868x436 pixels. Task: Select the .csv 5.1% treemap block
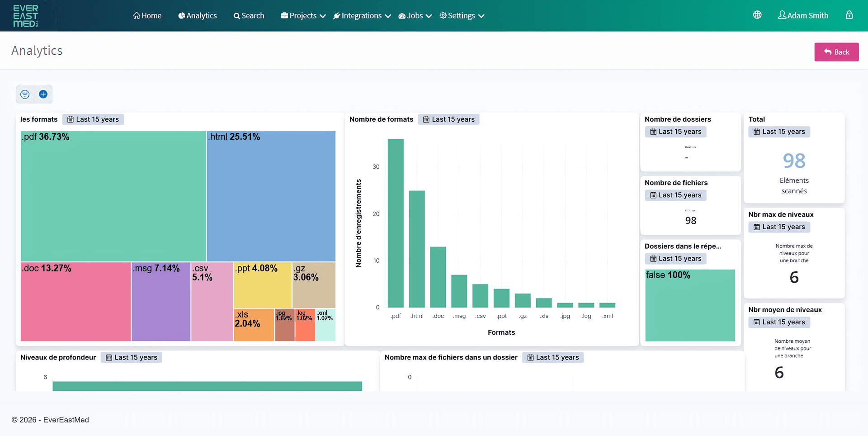coord(212,302)
